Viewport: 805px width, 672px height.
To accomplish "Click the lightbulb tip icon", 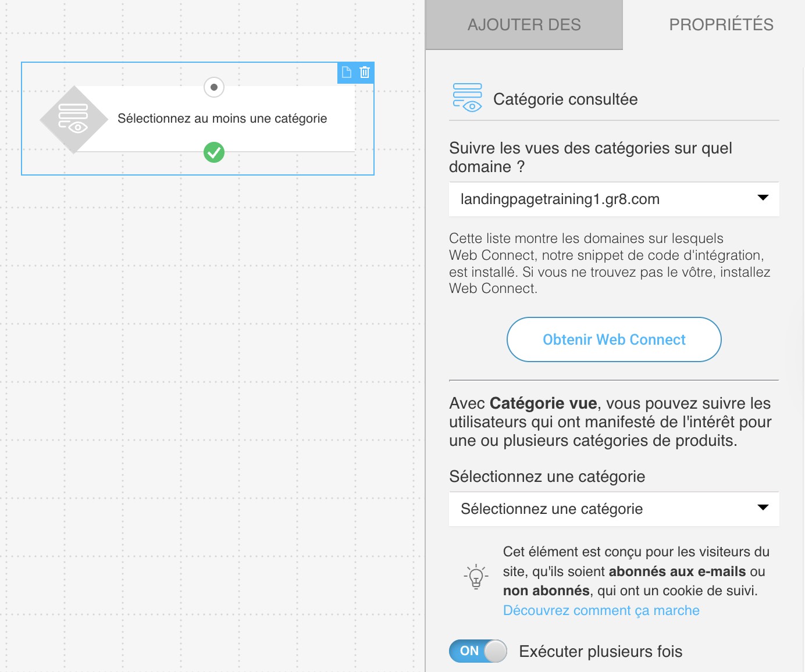I will [x=476, y=577].
